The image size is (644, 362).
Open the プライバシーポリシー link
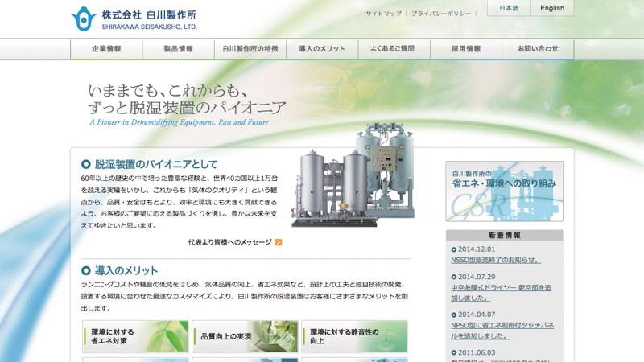click(441, 14)
